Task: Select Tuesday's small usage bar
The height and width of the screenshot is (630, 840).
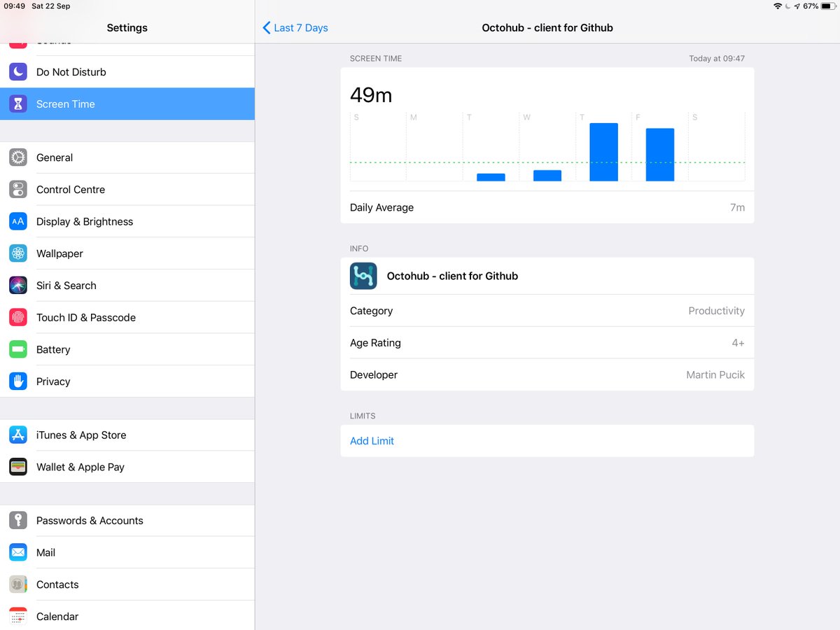Action: pos(491,177)
